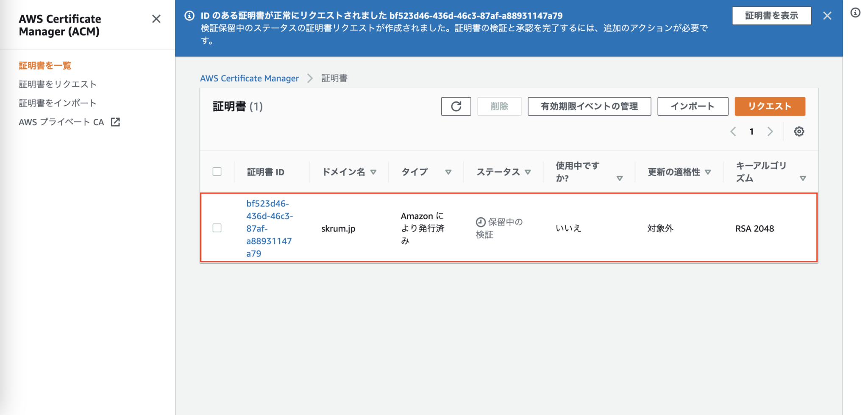
Task: Click the top-right help info icon
Action: (x=856, y=13)
